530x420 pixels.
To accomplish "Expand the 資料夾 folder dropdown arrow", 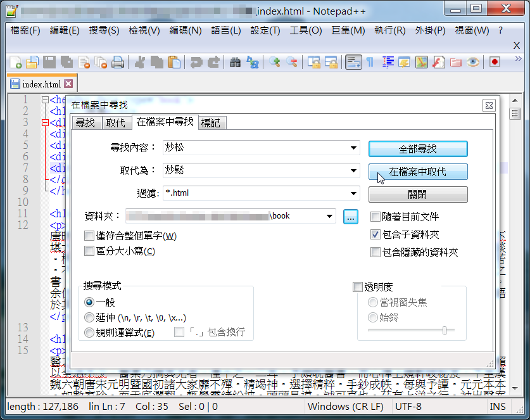I will (329, 216).
